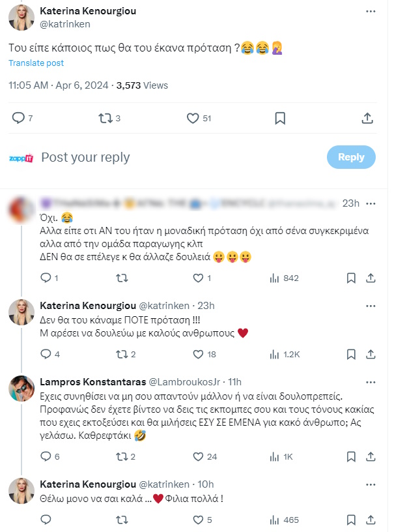Bookmark the Lampros Konstantaras reply
The image size is (407, 532).
click(351, 456)
